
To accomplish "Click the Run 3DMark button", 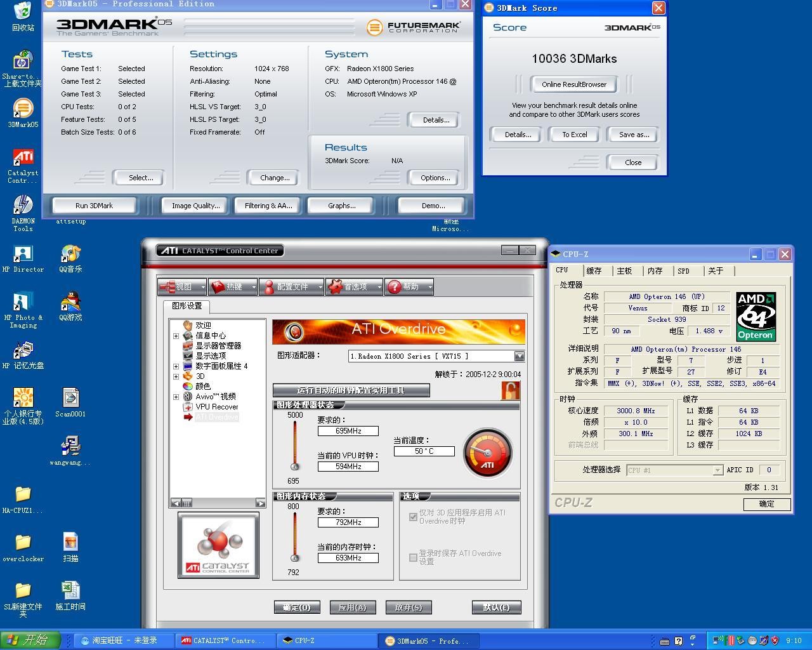I will [94, 206].
